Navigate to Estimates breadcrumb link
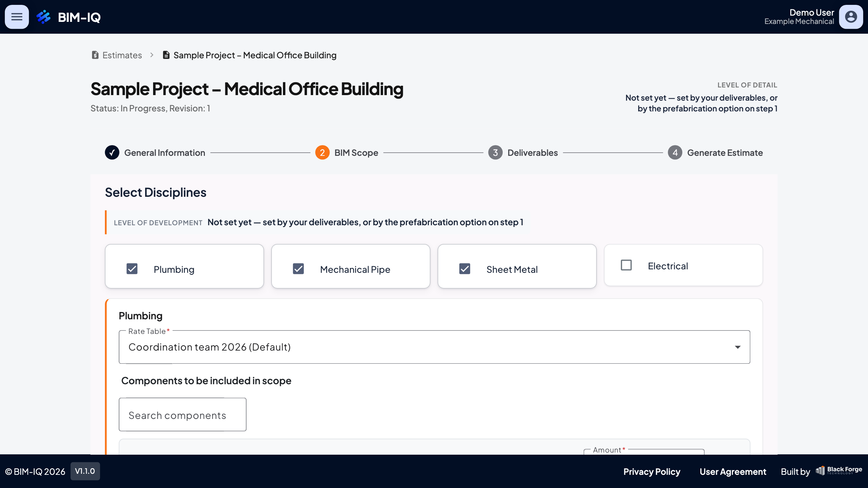868x488 pixels. coord(122,56)
